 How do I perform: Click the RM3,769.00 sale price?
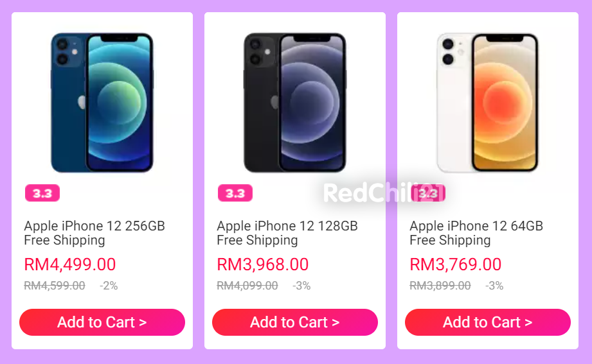pos(456,264)
